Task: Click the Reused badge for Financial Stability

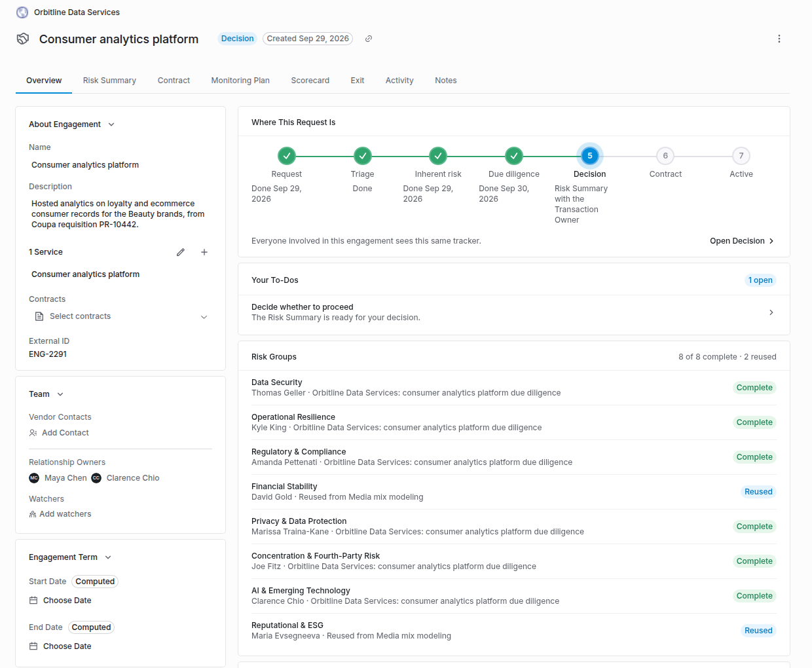Action: point(758,492)
